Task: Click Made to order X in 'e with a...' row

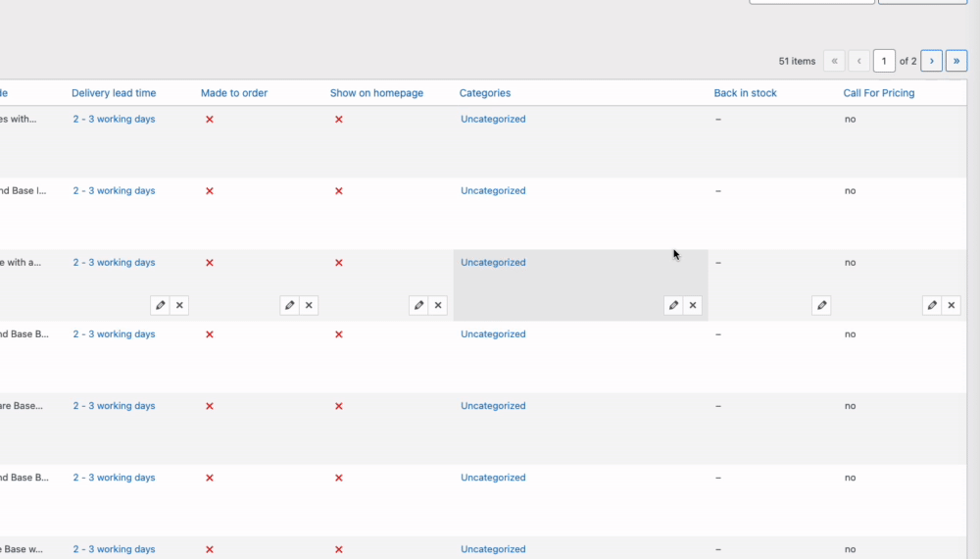Action: coord(210,263)
